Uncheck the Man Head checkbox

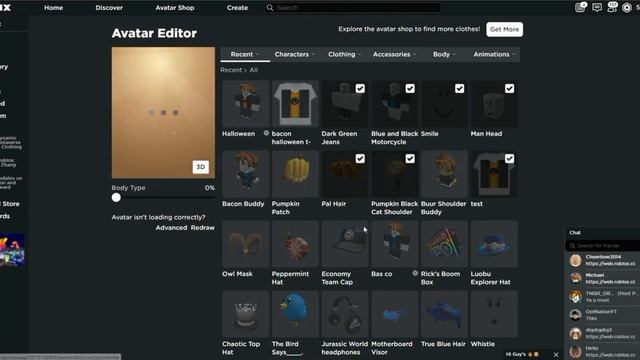coord(509,89)
